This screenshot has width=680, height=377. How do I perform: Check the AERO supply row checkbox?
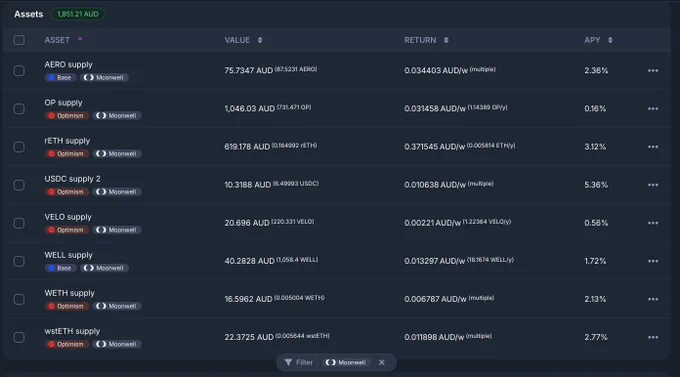click(x=19, y=71)
